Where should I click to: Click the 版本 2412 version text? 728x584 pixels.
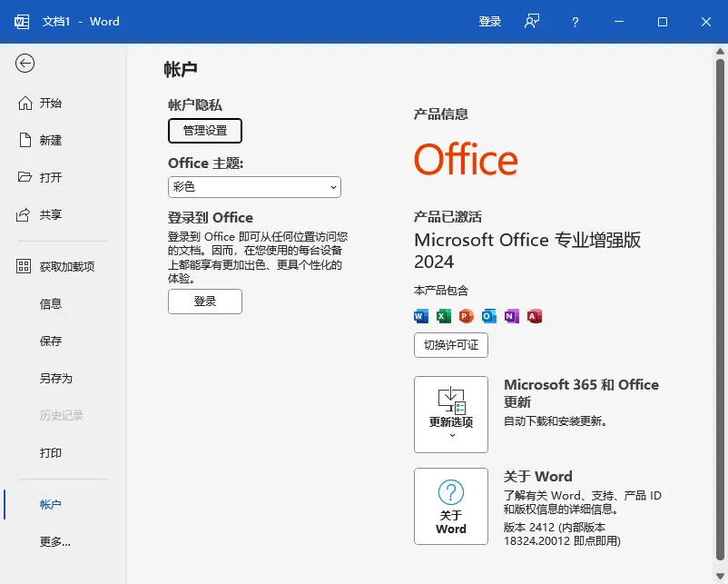562,534
